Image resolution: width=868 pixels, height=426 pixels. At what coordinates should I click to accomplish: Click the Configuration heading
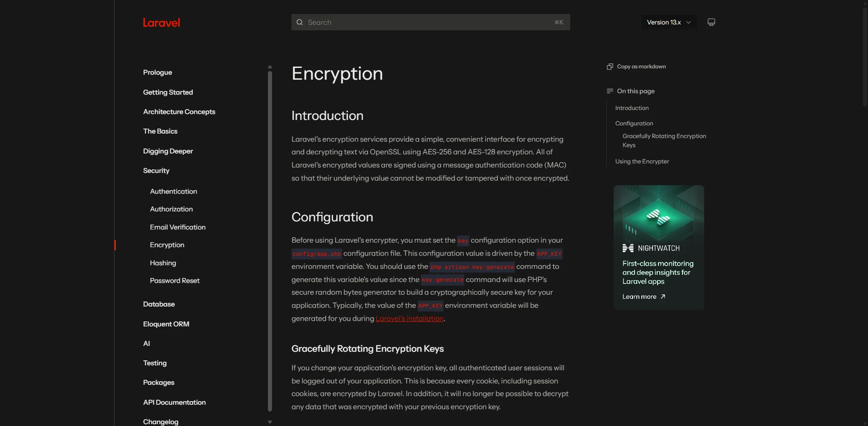(332, 217)
